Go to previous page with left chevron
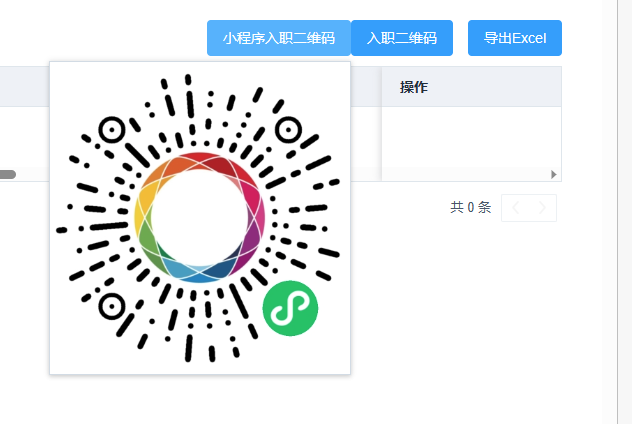Viewport: 632px width, 424px height. coord(516,208)
